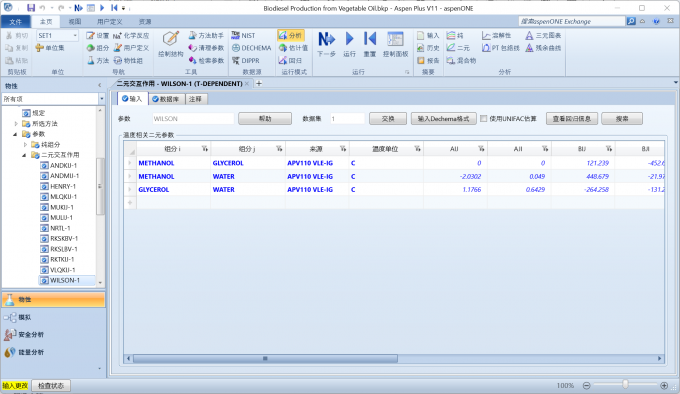Open 报告 report summary
The width and height of the screenshot is (680, 394).
tap(428, 61)
